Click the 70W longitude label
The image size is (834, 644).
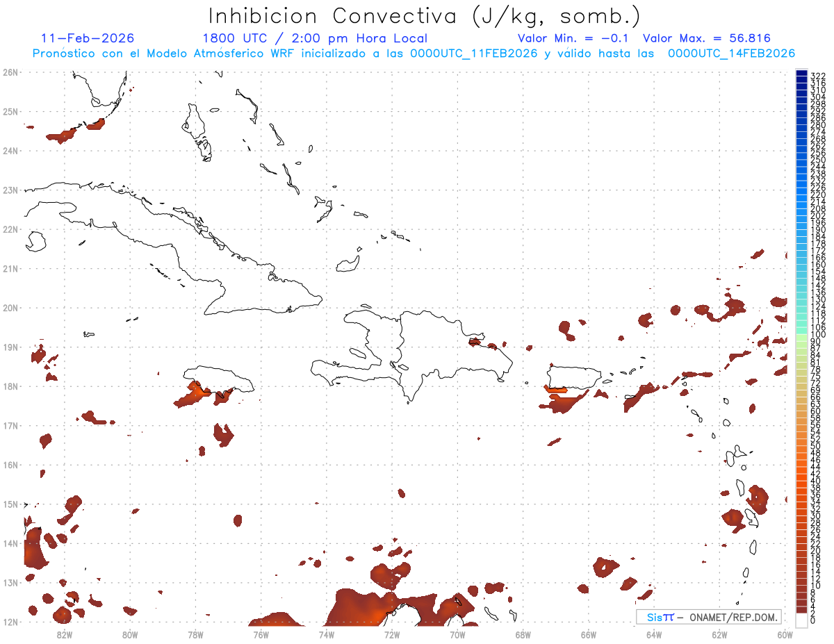click(x=457, y=634)
